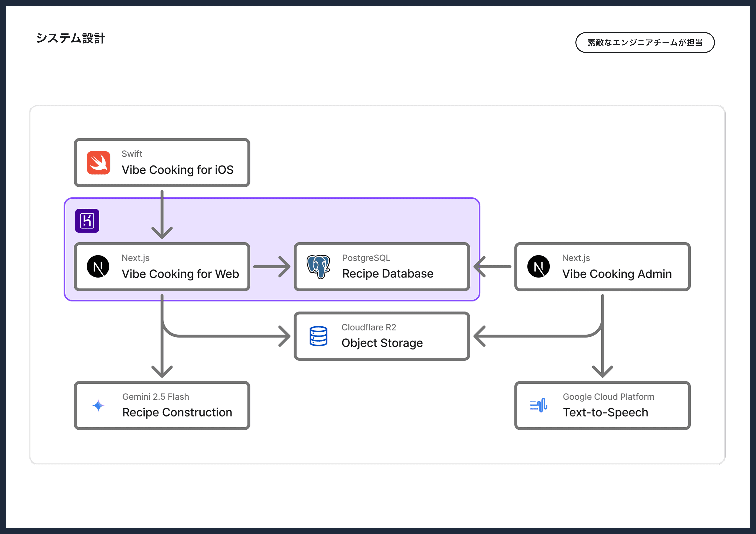This screenshot has width=756, height=534.
Task: Click the Gemini sparkle icon
Action: 98,406
